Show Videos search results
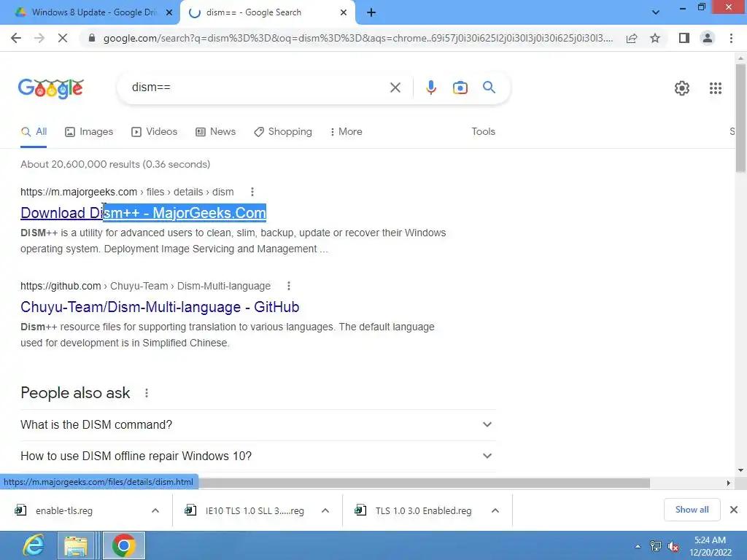Screen dimensions: 747x560 pos(155,132)
